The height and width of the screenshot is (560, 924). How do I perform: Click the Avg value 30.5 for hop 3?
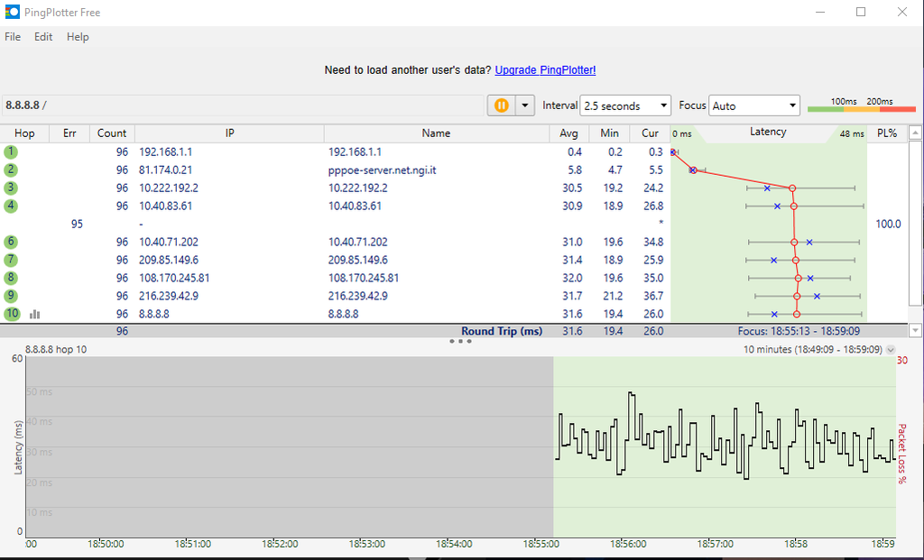(x=572, y=188)
